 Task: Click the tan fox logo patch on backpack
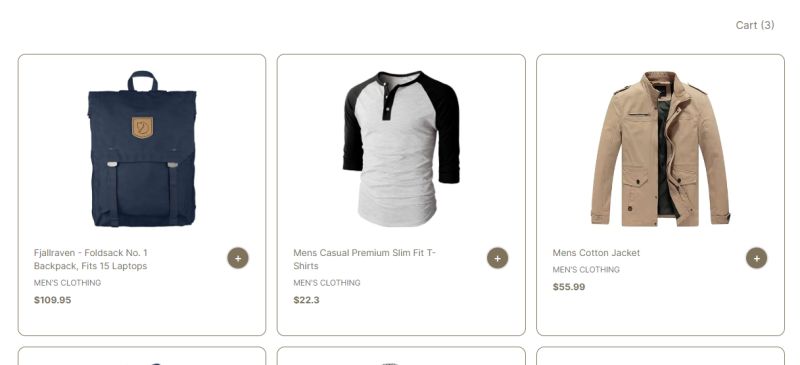(x=142, y=127)
